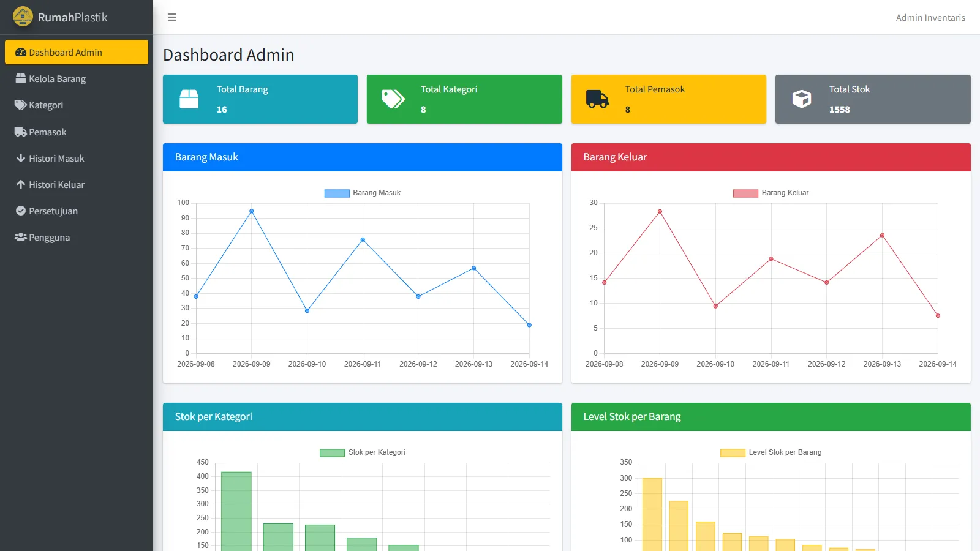Open Histori Masuk menu item
980x551 pixels.
tap(77, 158)
